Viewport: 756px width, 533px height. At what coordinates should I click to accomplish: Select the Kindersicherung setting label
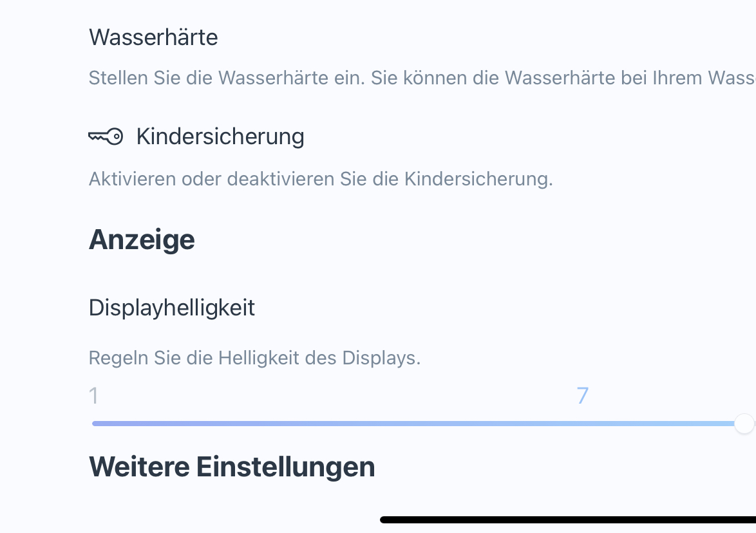(220, 136)
